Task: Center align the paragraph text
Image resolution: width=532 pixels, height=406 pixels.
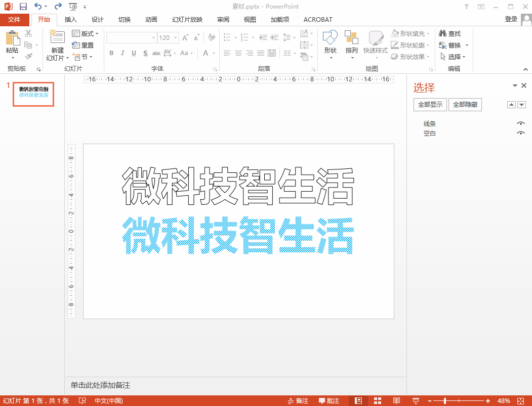Action: [238, 53]
